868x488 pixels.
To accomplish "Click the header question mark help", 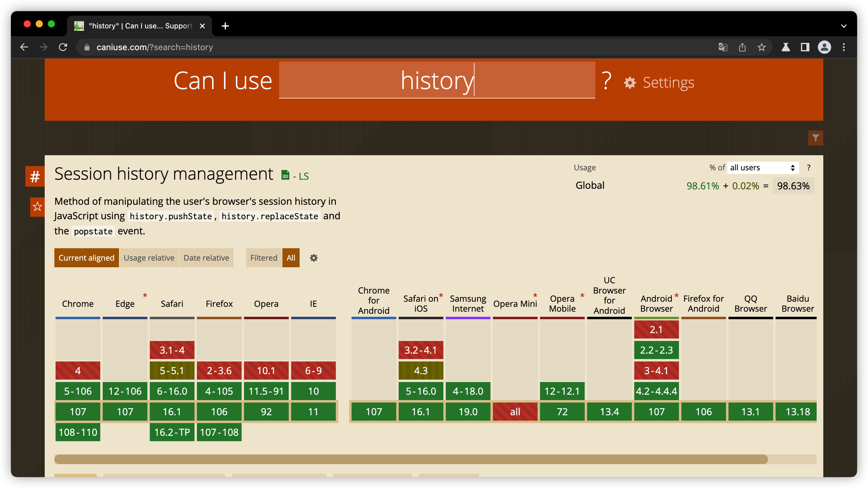I will 606,81.
